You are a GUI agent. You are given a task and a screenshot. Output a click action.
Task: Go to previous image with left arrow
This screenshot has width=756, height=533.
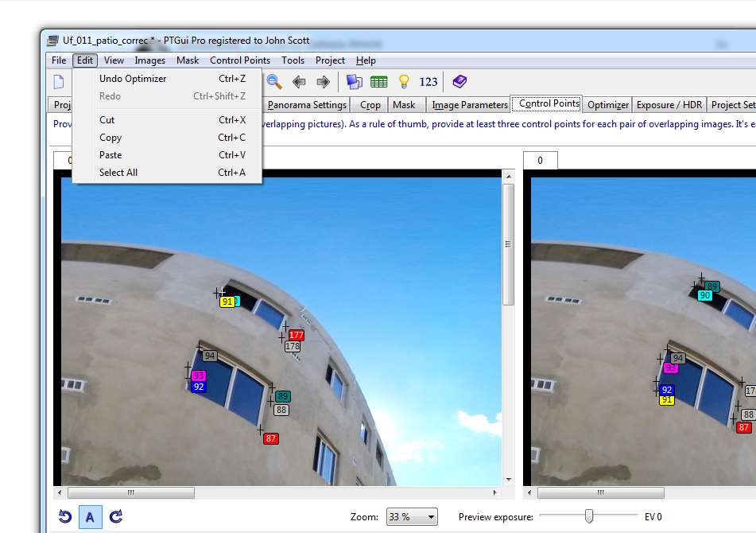tap(299, 81)
